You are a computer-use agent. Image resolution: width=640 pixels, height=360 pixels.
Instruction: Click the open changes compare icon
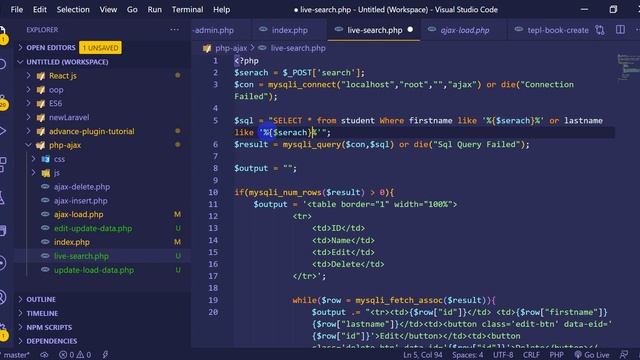click(x=600, y=30)
